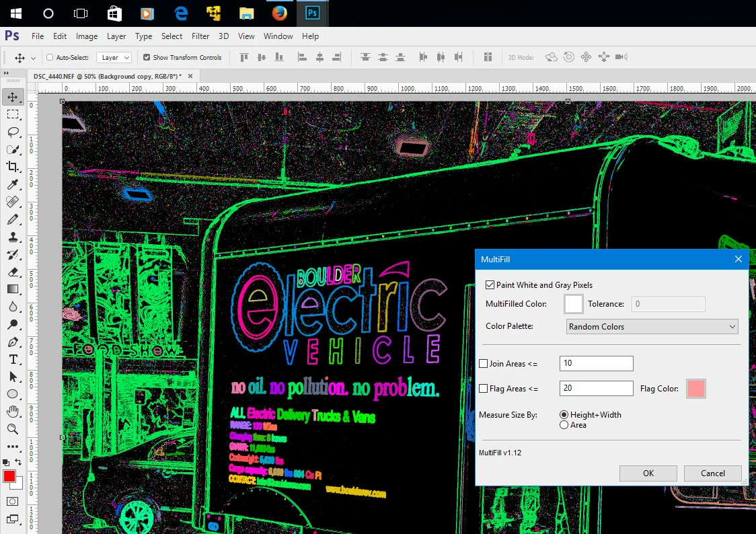Change screen mode icon in toolbox
Image resolution: width=756 pixels, height=534 pixels.
[13, 519]
